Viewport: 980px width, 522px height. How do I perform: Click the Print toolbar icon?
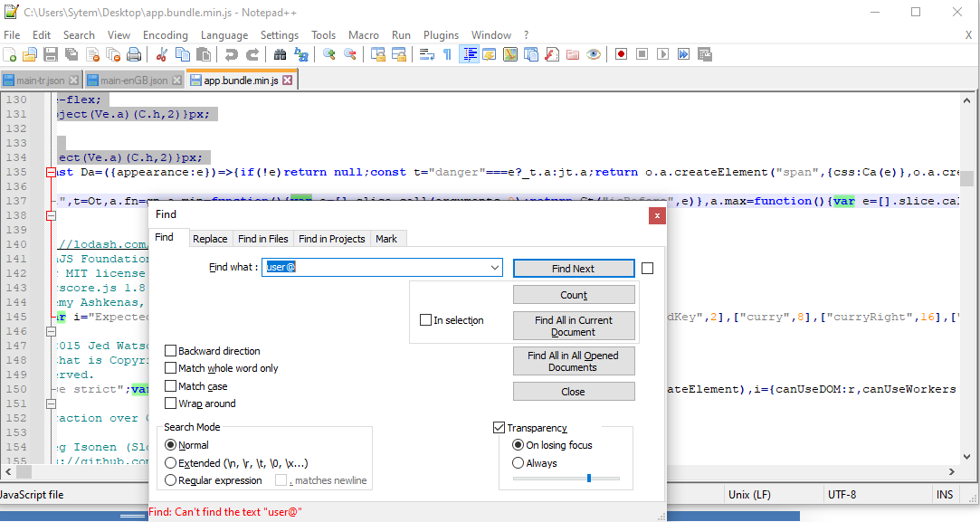[134, 54]
